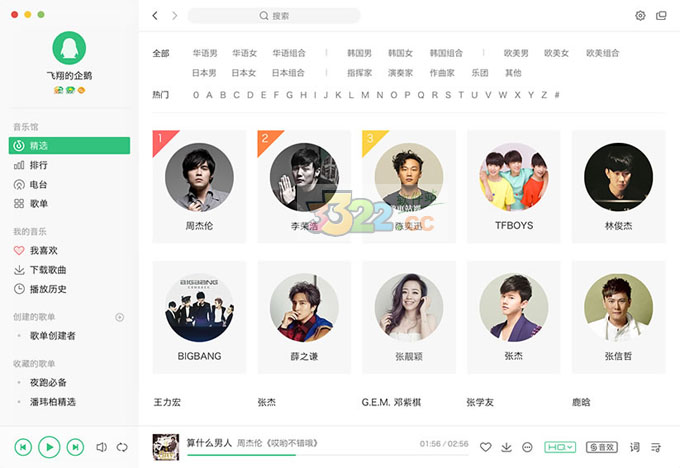The width and height of the screenshot is (680, 468).
Task: Seek in the song progress bar
Action: coord(328,455)
